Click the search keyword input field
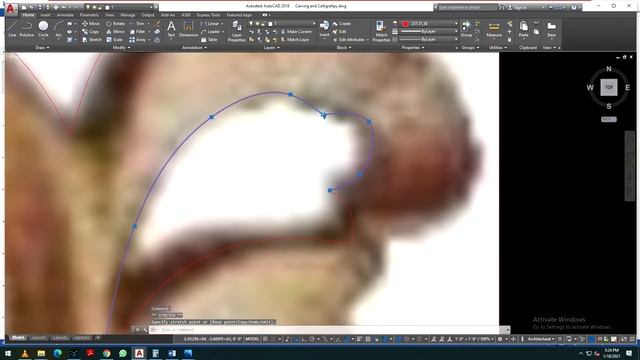This screenshot has height=360, width=640. 466,7
